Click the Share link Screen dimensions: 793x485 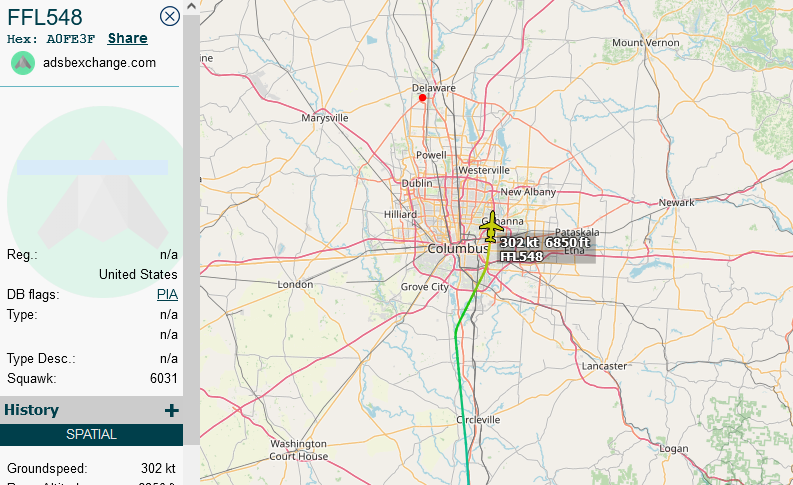127,38
